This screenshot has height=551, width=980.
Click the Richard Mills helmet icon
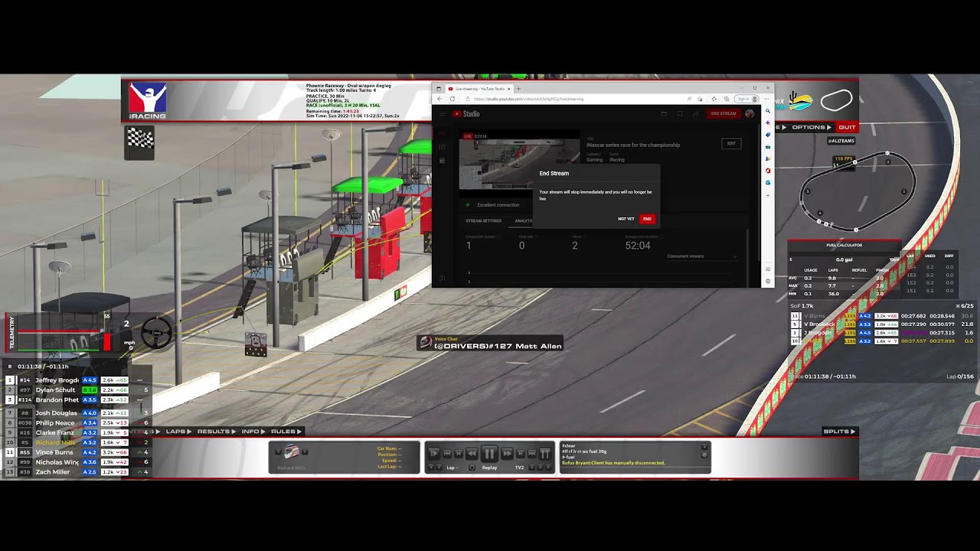[x=292, y=452]
